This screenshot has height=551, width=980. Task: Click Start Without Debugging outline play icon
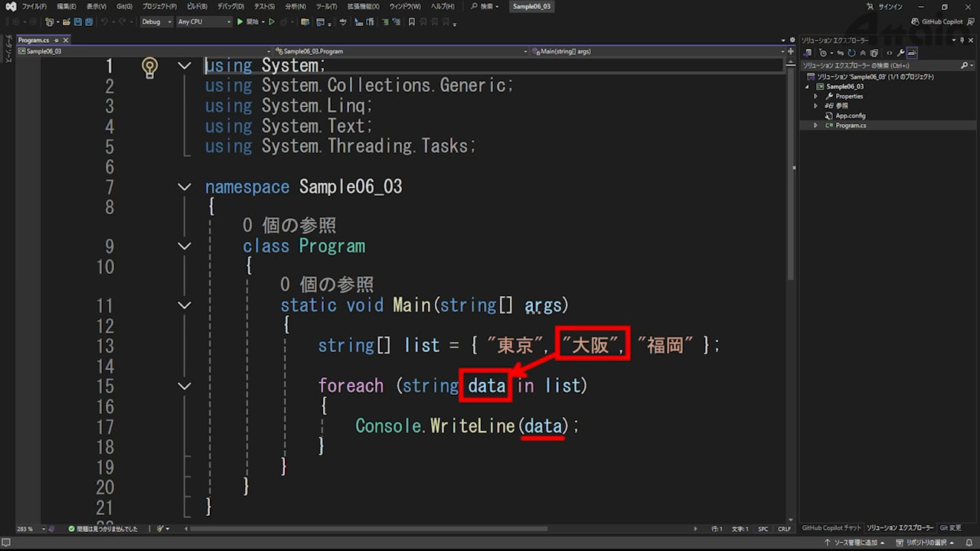[271, 21]
